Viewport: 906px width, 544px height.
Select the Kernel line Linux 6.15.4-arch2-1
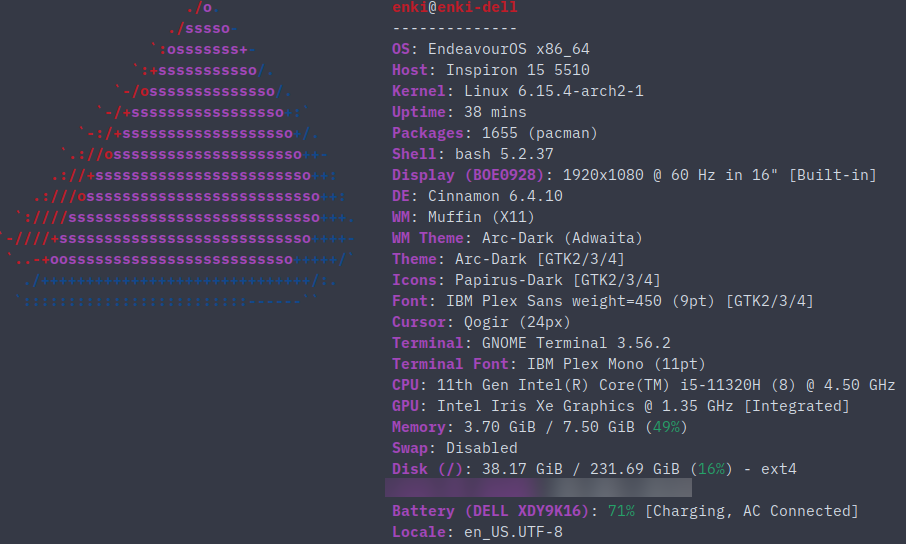518,91
